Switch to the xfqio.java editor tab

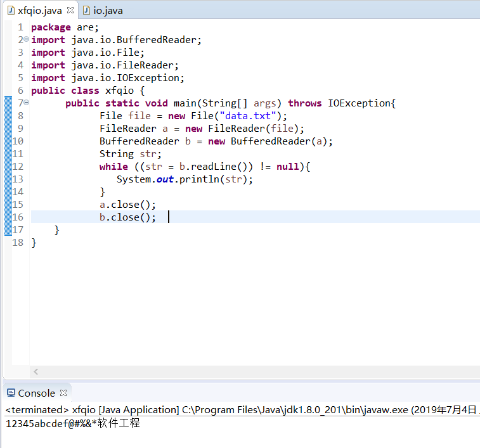point(39,11)
